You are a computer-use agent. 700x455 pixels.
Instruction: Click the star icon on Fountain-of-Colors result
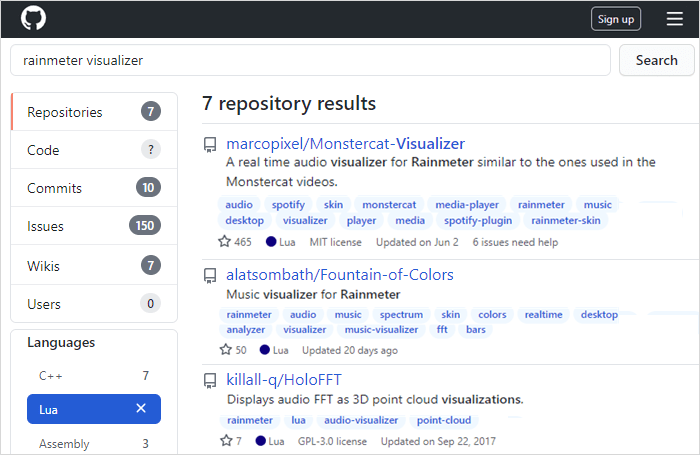(224, 350)
